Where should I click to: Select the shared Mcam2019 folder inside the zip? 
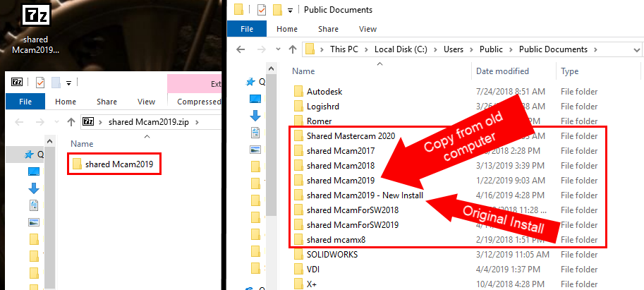tap(113, 164)
